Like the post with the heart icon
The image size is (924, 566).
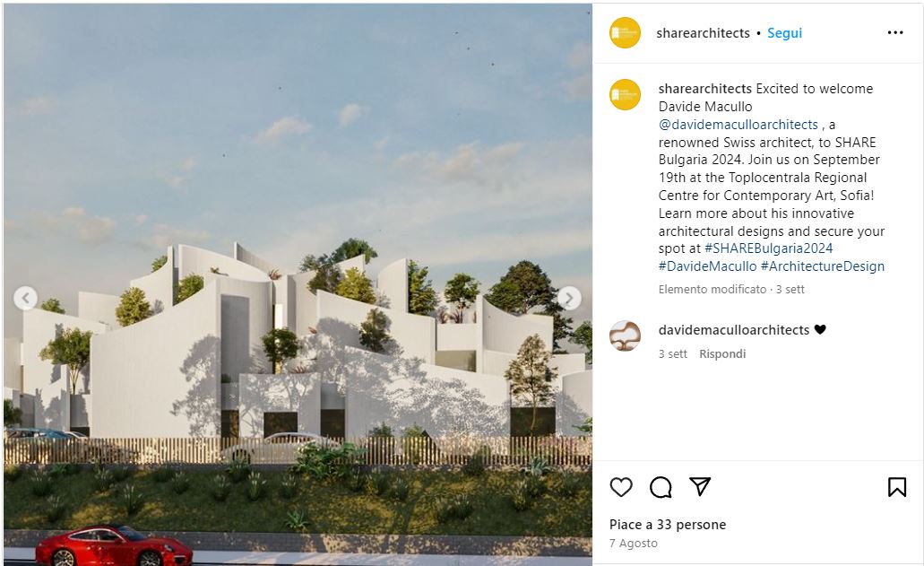tap(621, 487)
